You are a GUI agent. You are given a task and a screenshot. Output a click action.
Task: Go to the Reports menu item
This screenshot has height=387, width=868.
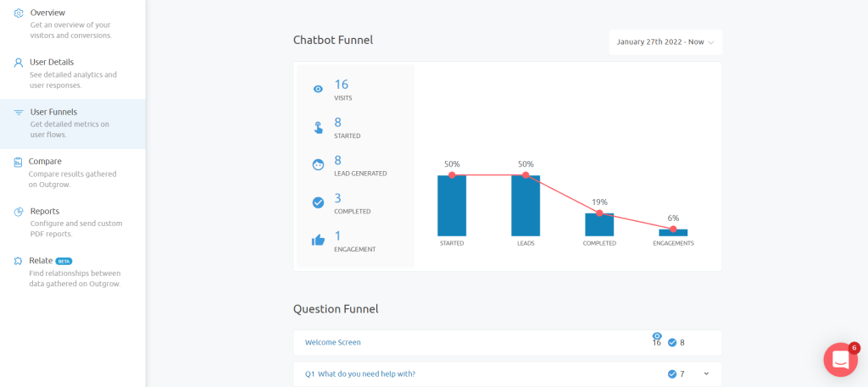45,211
